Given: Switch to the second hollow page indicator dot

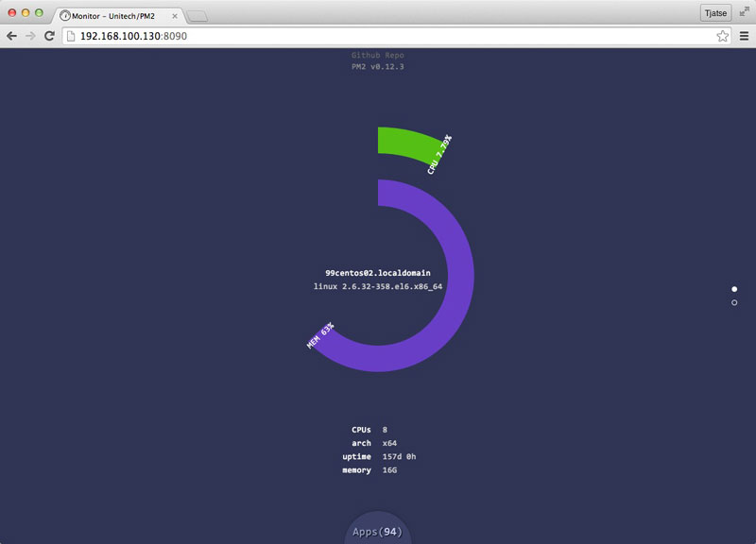Looking at the screenshot, I should (x=734, y=302).
